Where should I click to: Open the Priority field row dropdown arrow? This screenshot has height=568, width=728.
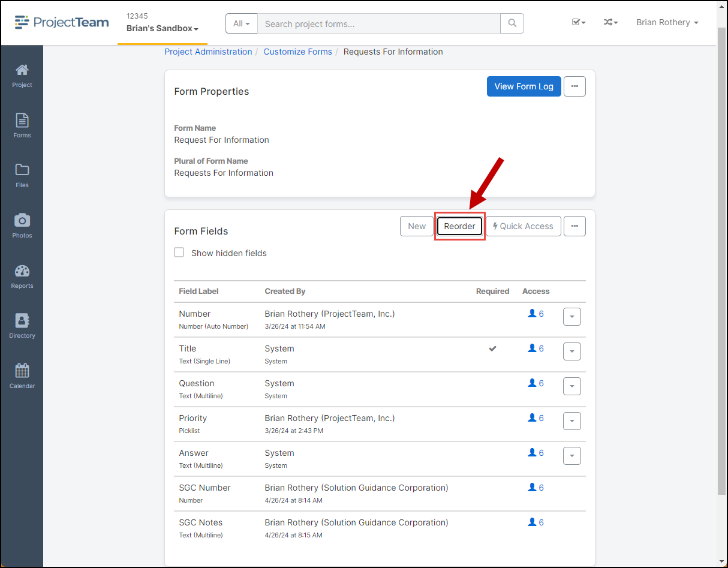[x=571, y=421]
